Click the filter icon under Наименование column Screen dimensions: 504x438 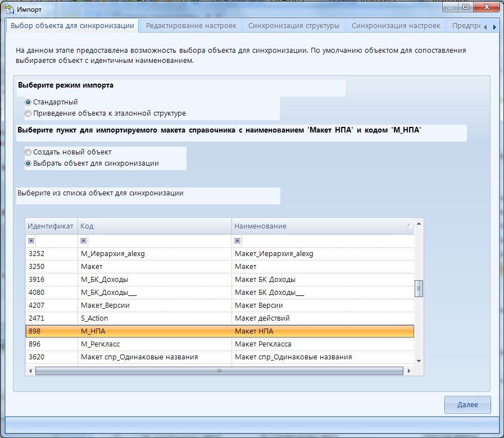tap(238, 240)
